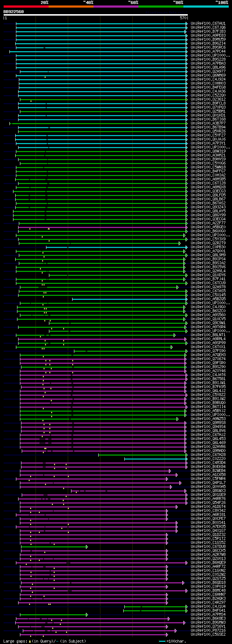Click the orange ~40% identity legend bar
Viewport: 232px width, 644px height.
click(71, 7)
